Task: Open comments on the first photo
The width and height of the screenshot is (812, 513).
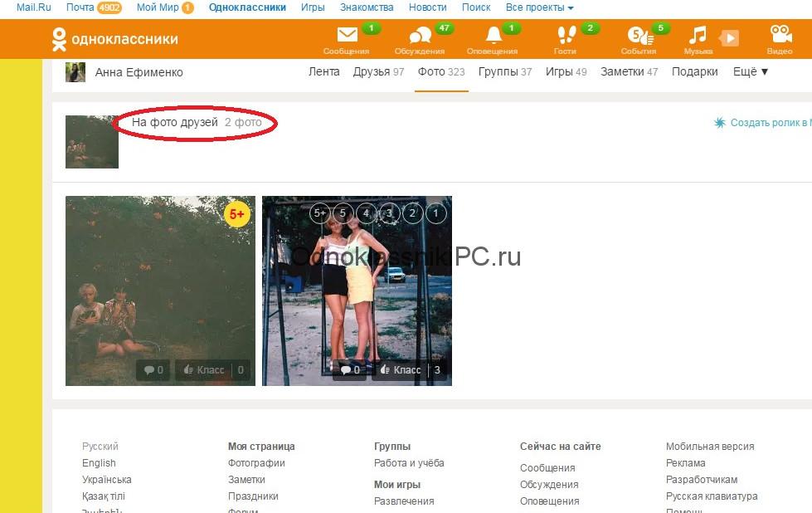Action: tap(153, 370)
